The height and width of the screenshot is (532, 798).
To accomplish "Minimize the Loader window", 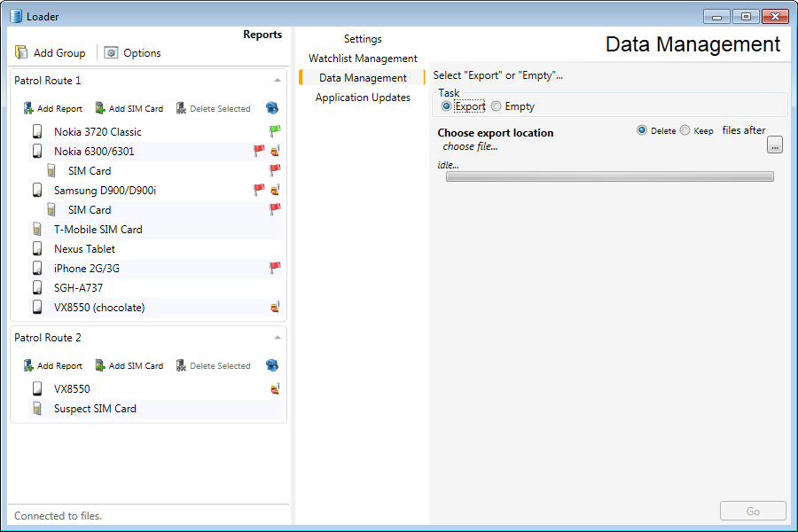I will click(x=716, y=16).
